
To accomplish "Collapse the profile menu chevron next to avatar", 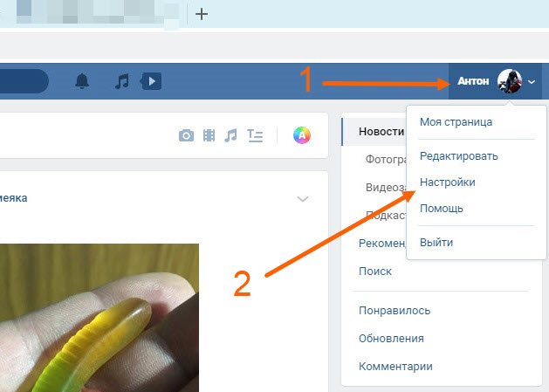I will click(x=532, y=82).
